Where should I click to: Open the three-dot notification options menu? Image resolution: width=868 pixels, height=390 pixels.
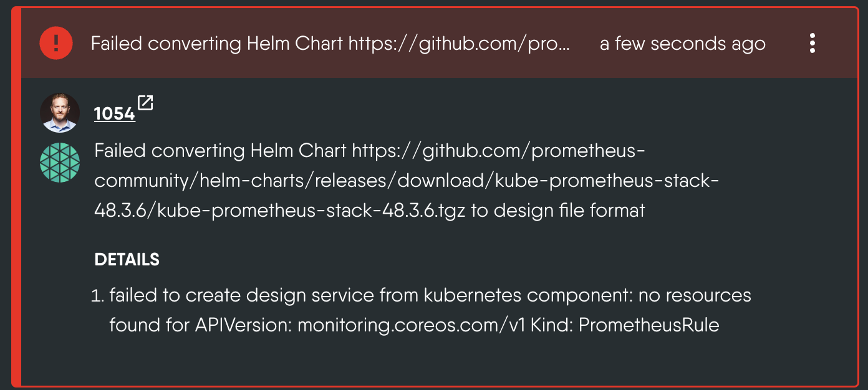point(813,44)
